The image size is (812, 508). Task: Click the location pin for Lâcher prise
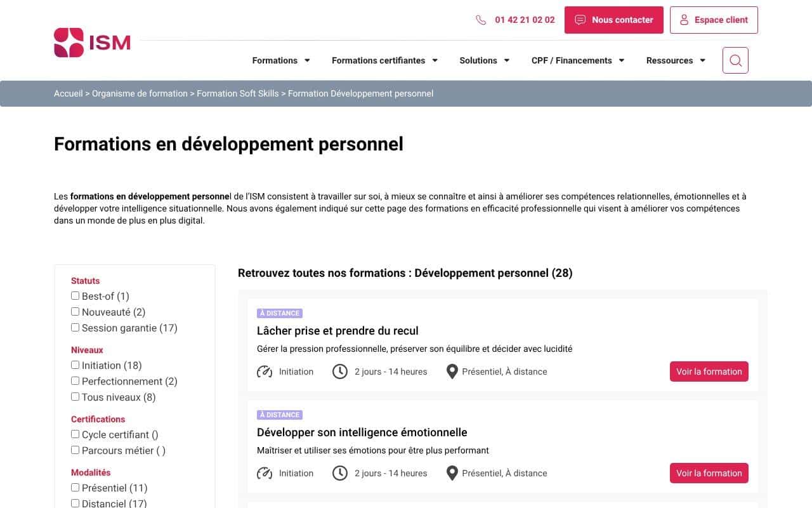coord(452,371)
